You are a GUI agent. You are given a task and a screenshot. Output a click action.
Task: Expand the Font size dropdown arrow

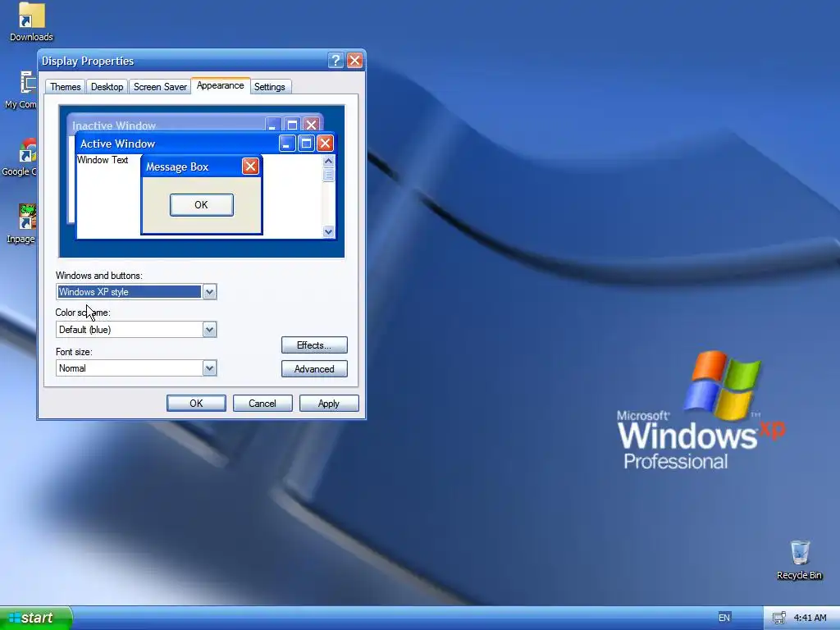pos(209,368)
